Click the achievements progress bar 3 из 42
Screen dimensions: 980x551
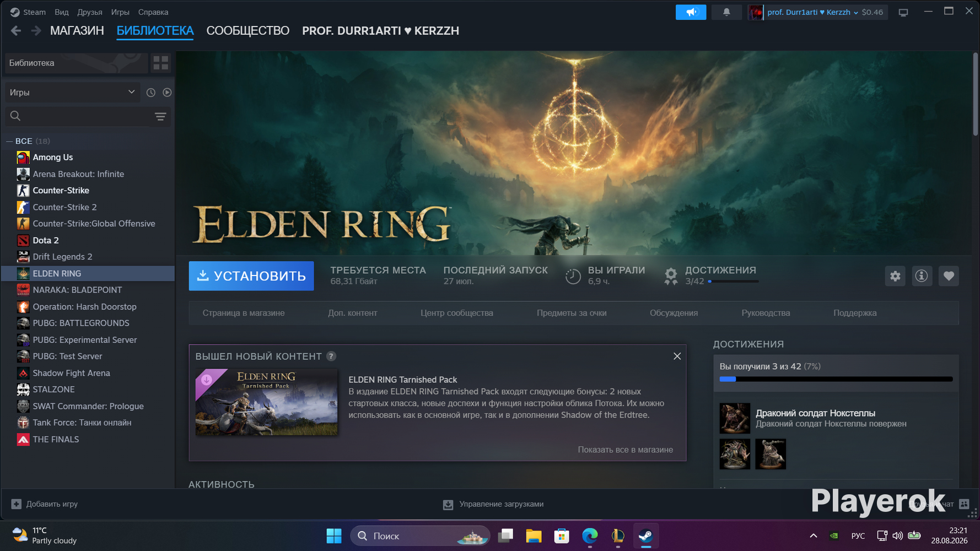(x=836, y=379)
